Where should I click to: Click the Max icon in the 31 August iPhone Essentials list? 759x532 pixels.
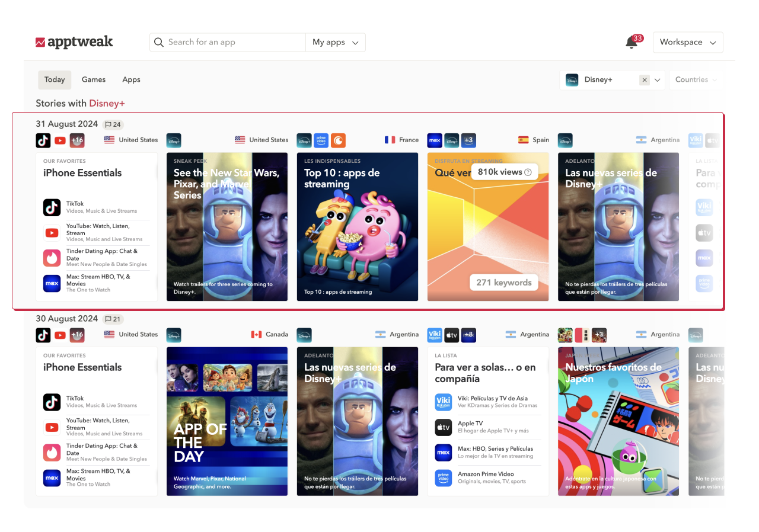52,283
